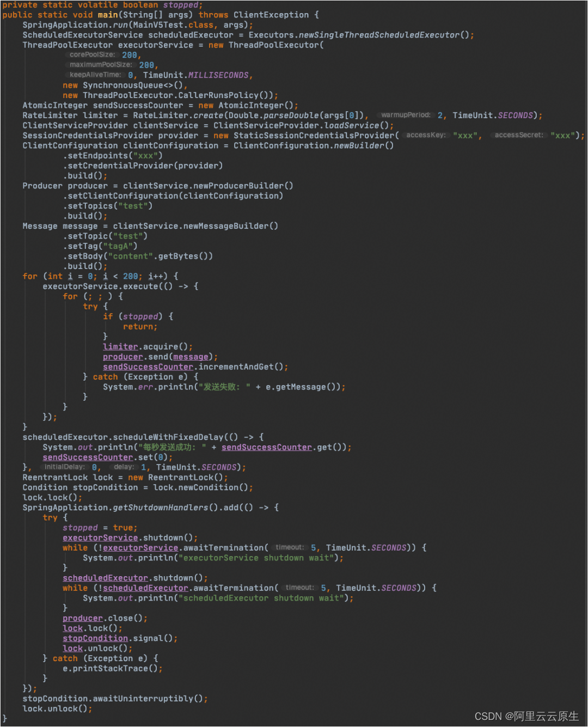Click the 'accessKey:' parameter hint

[x=426, y=135]
